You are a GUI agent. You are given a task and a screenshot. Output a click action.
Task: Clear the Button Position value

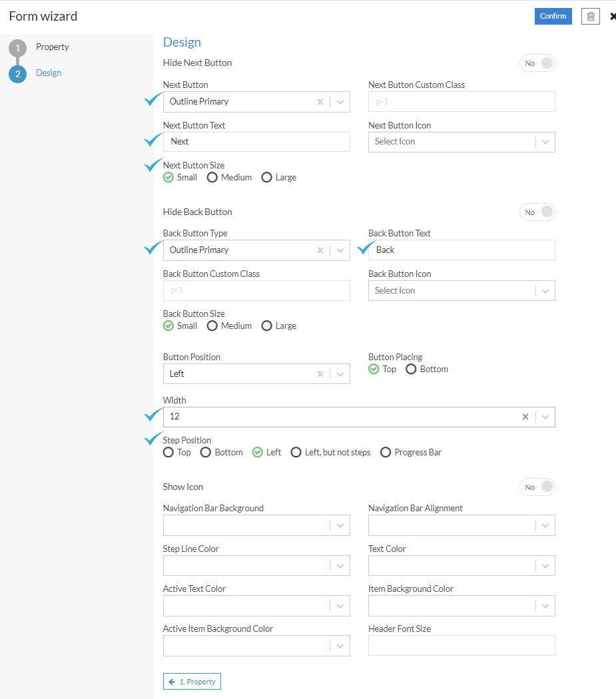point(320,374)
